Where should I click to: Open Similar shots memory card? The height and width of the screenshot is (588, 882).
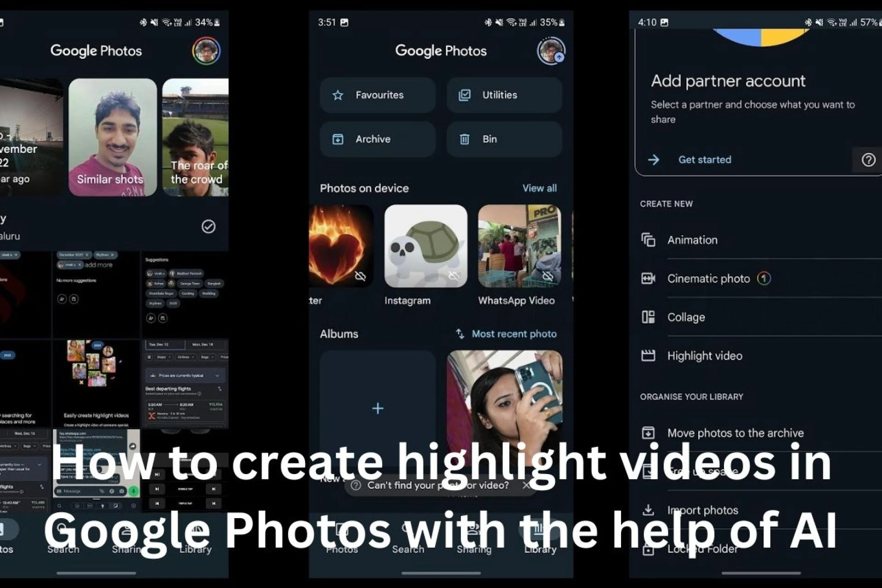point(113,137)
